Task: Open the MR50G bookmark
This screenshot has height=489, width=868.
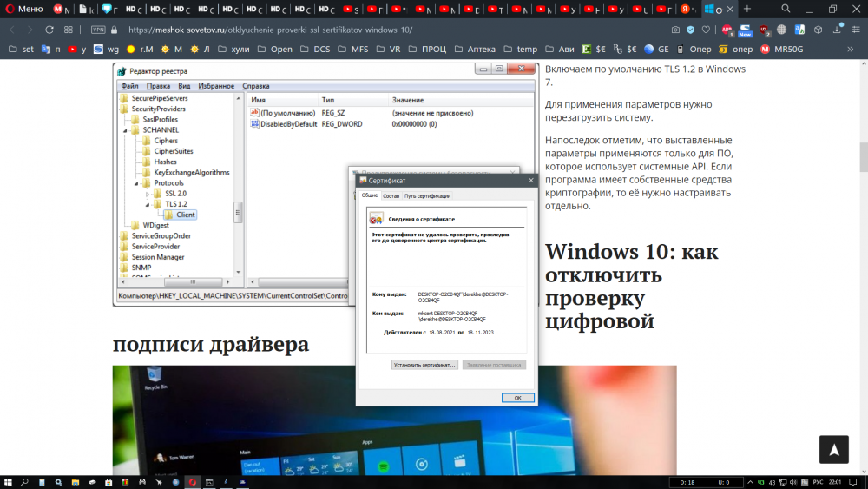Action: click(x=782, y=50)
